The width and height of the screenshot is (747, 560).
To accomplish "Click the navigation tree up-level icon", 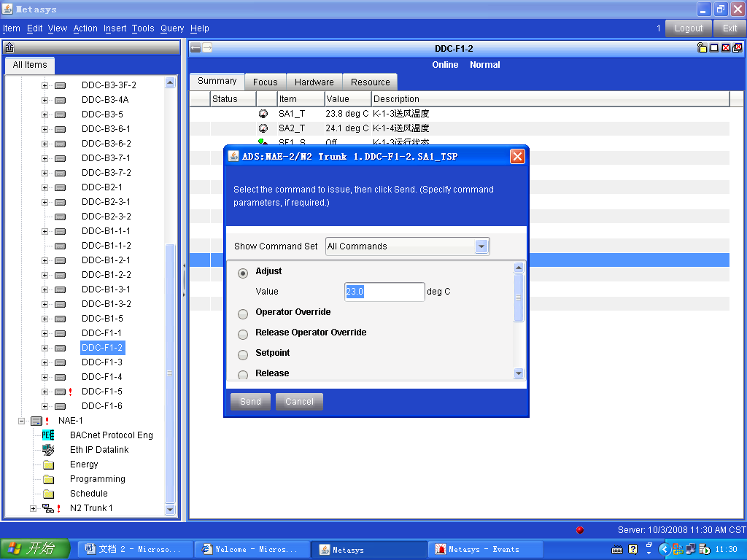I will tap(9, 48).
